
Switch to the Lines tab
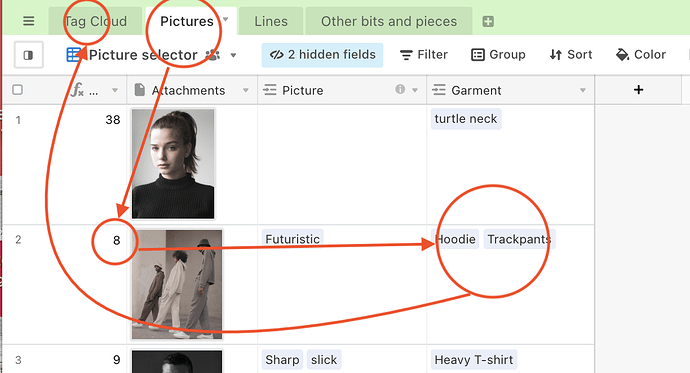(271, 21)
